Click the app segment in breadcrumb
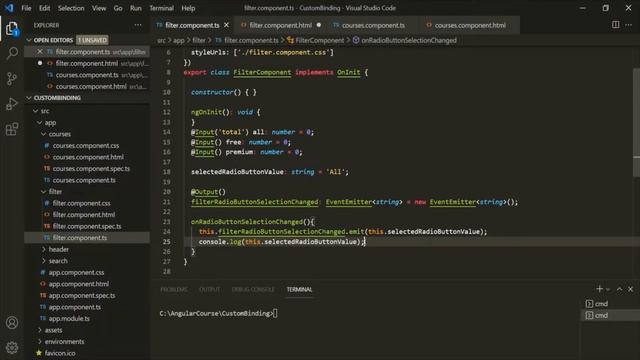This screenshot has height=360, width=640. point(179,40)
